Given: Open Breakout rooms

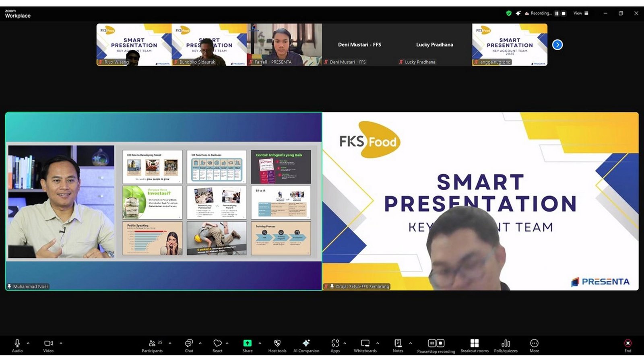Looking at the screenshot, I should point(475,345).
